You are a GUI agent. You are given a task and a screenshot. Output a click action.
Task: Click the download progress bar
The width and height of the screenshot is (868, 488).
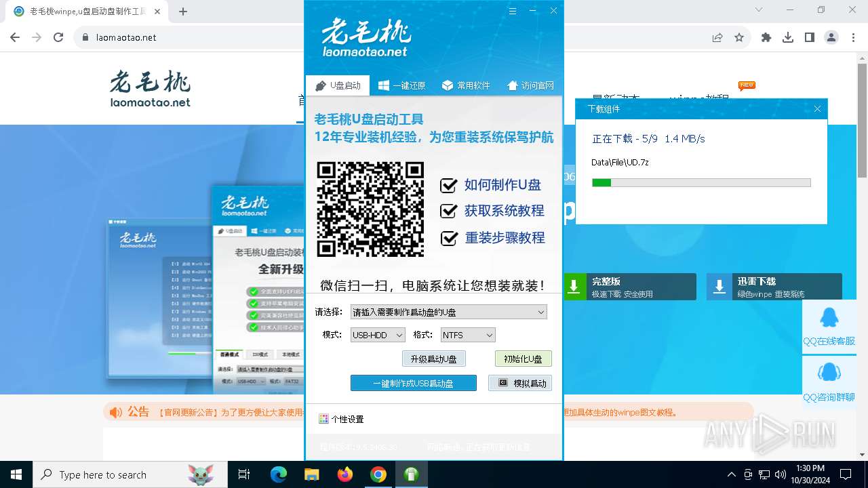pyautogui.click(x=701, y=183)
